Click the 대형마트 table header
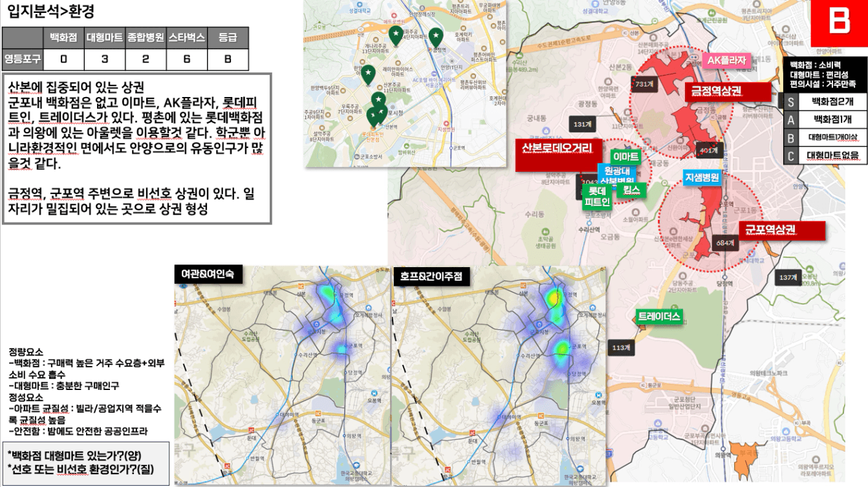 105,38
